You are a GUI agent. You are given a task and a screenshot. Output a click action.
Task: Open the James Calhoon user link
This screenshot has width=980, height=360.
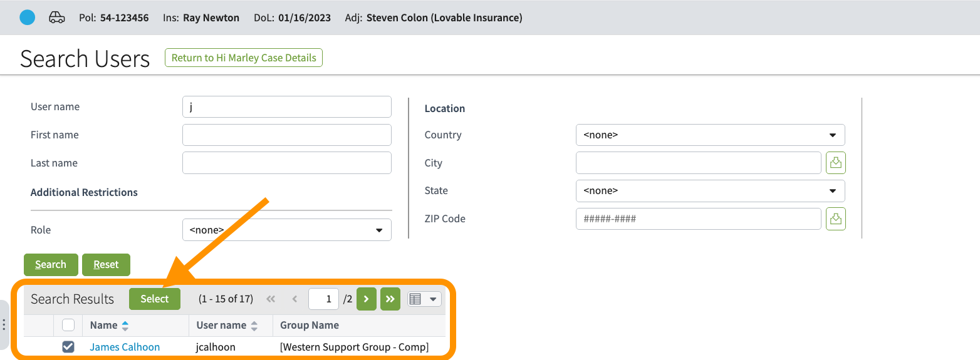(125, 347)
